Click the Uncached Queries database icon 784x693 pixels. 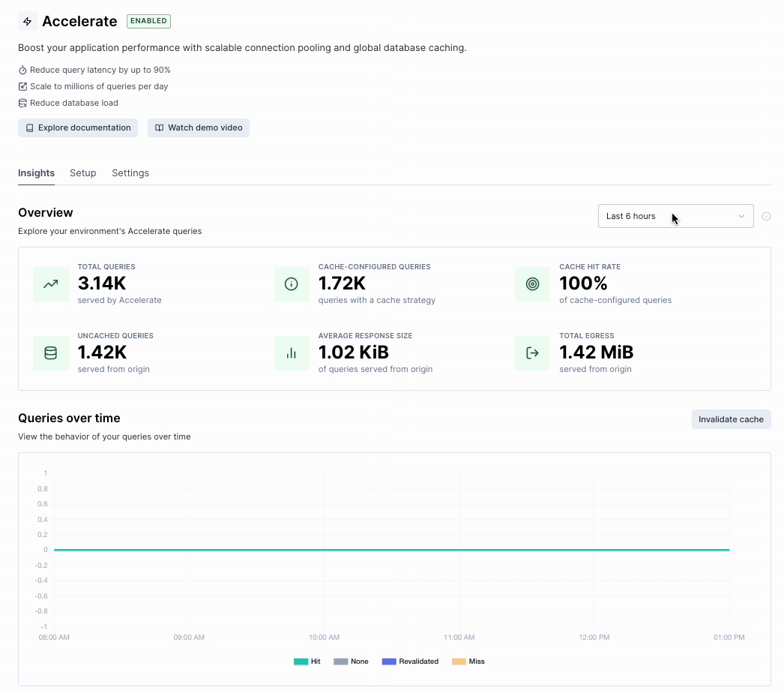[x=50, y=352]
